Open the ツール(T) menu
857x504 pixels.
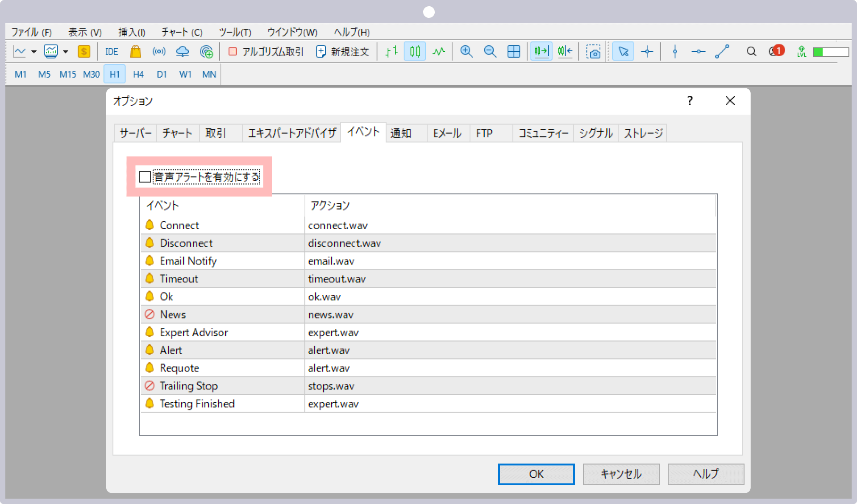pos(235,32)
